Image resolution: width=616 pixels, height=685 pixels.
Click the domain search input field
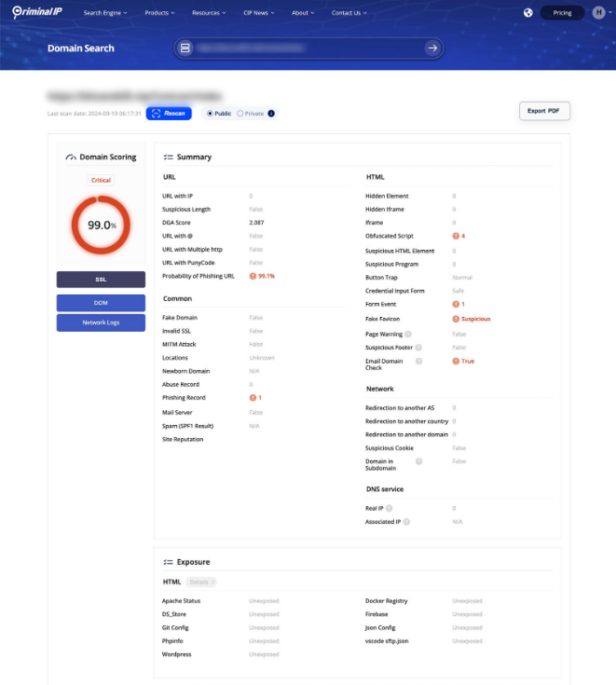tap(298, 48)
